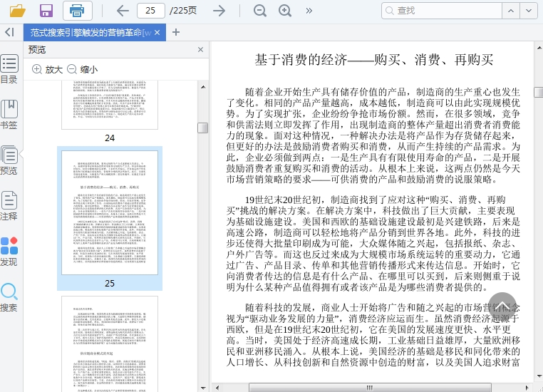Go to previous page arrow
The width and height of the screenshot is (543, 392).
pyautogui.click(x=123, y=11)
